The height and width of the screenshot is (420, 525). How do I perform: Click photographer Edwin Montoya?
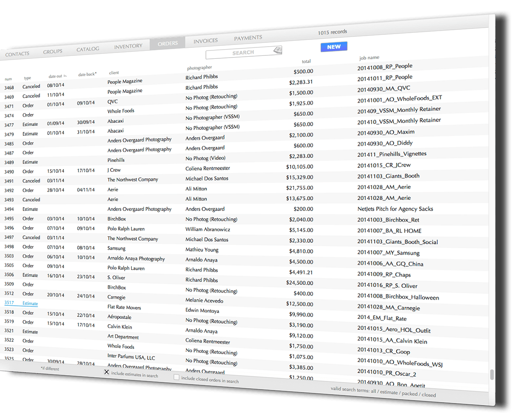pos(202,310)
